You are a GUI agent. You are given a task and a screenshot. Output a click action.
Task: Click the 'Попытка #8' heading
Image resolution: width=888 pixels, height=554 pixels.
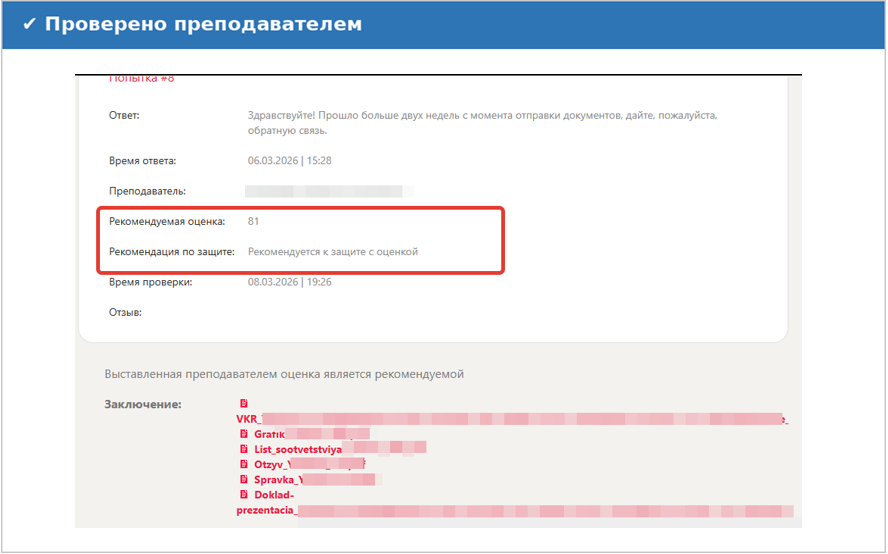click(x=141, y=79)
